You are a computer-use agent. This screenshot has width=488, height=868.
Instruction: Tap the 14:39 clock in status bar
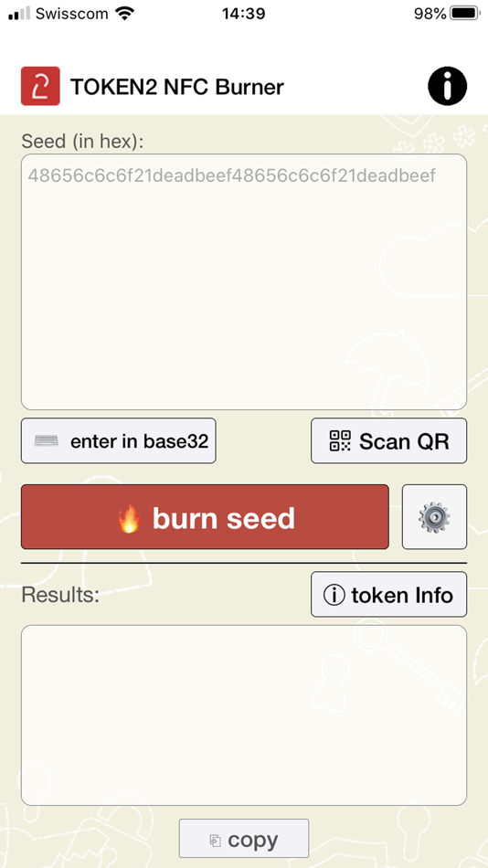point(244,14)
